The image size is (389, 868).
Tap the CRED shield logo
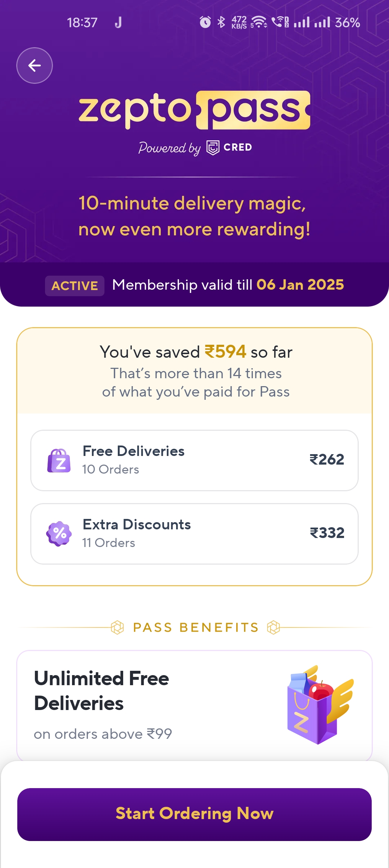coord(213,148)
